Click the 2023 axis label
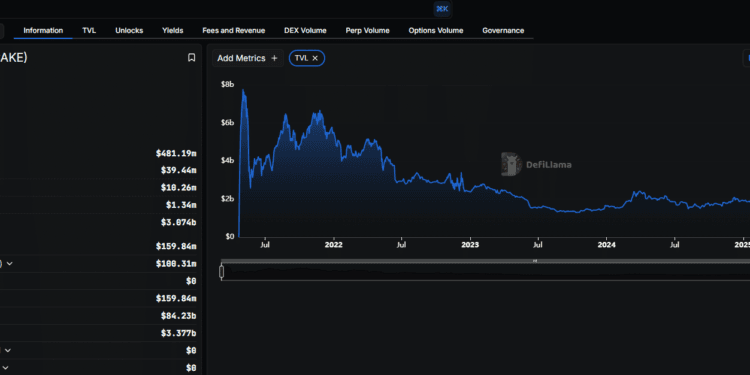 (x=470, y=245)
